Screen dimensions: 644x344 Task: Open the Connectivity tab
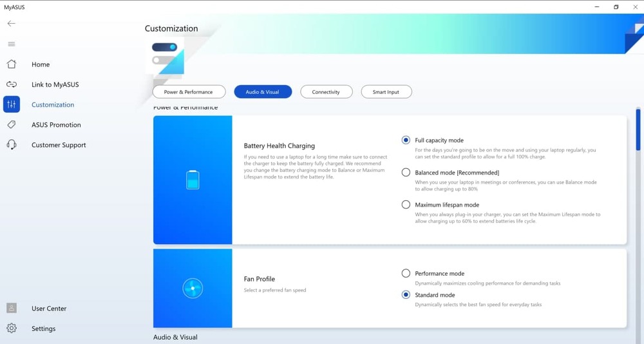[326, 91]
